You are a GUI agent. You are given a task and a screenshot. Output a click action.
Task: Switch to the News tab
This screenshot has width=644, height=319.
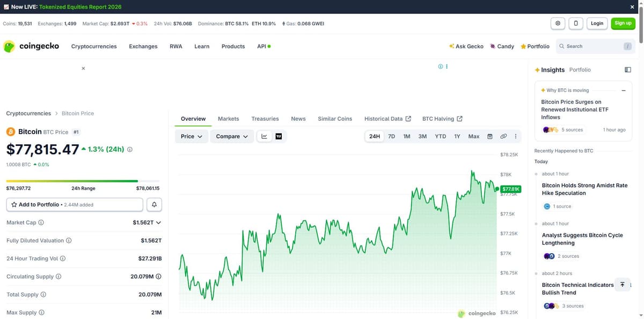298,118
